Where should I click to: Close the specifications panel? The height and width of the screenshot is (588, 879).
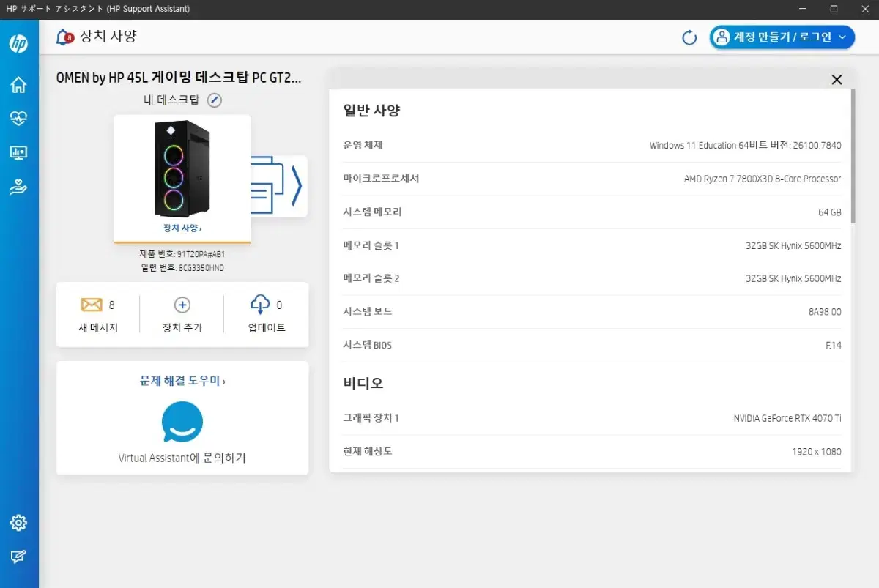point(837,80)
